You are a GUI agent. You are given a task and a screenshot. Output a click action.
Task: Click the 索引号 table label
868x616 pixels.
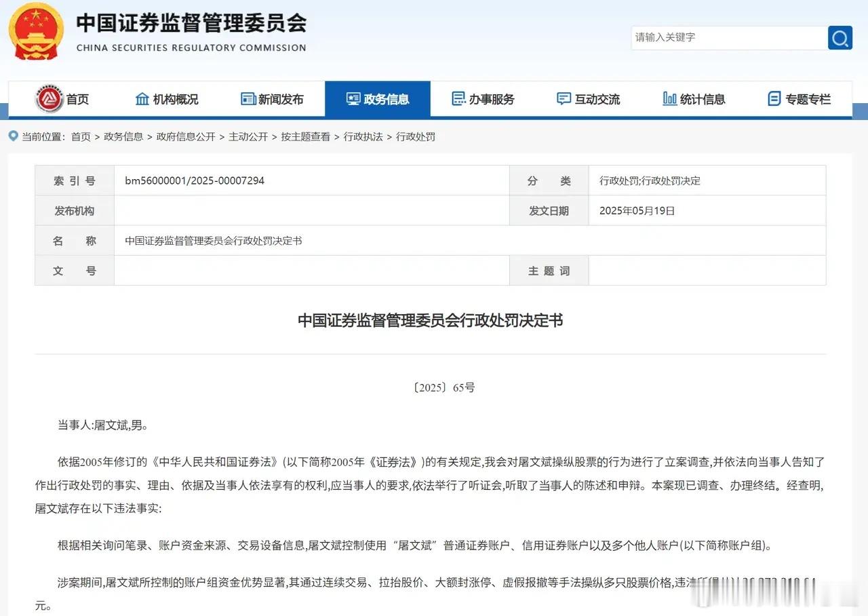click(x=75, y=180)
